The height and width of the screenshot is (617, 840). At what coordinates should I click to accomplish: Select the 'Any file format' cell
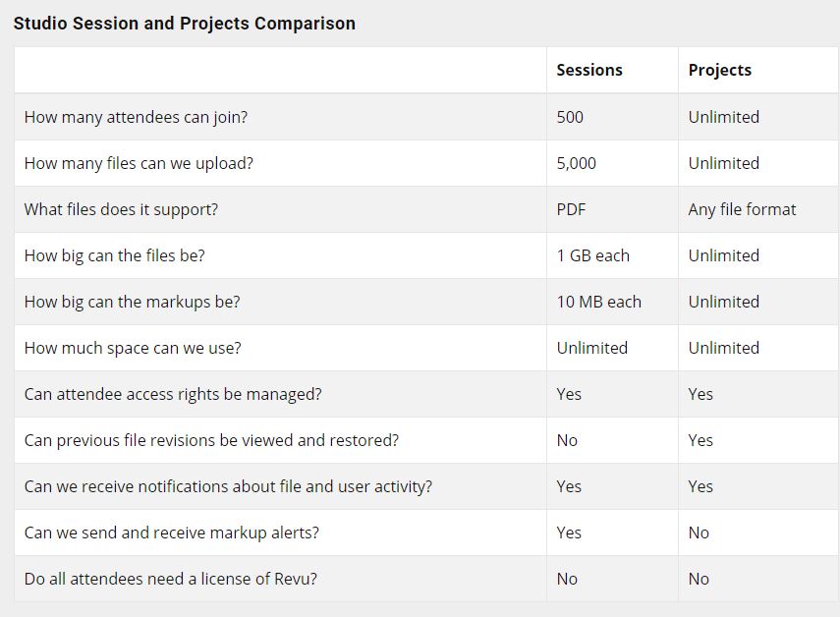[742, 209]
